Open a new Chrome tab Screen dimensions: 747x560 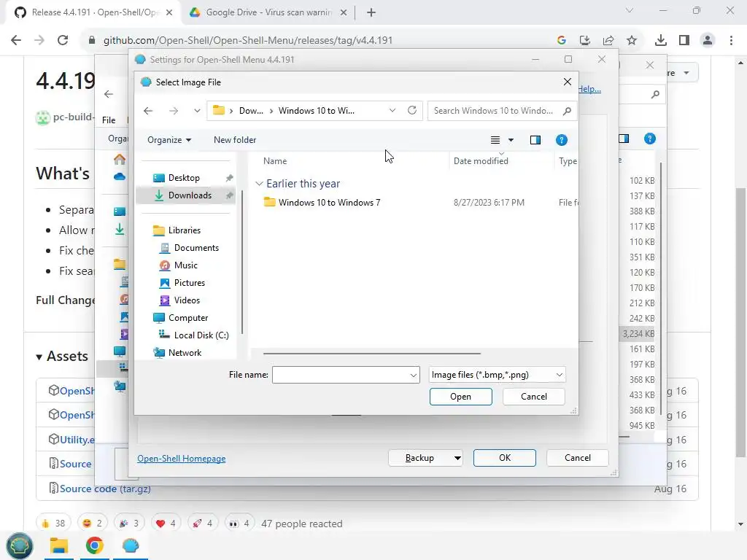click(x=371, y=12)
